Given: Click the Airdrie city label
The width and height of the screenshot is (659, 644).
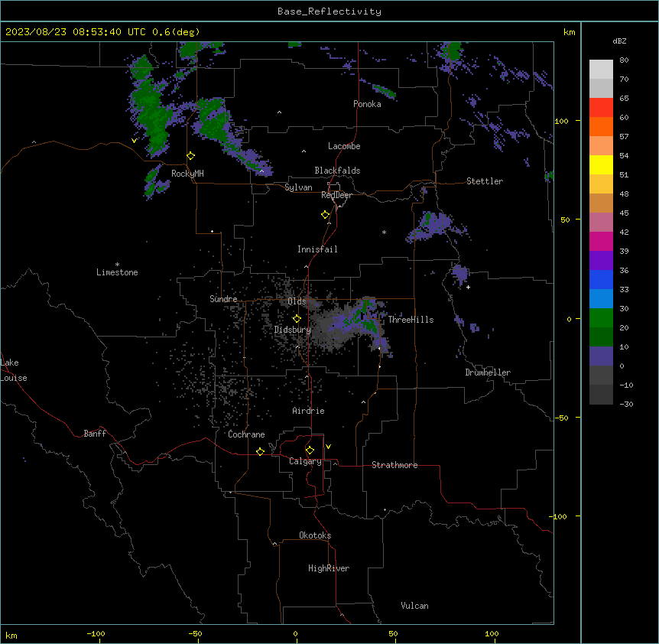Looking at the screenshot, I should pos(308,411).
